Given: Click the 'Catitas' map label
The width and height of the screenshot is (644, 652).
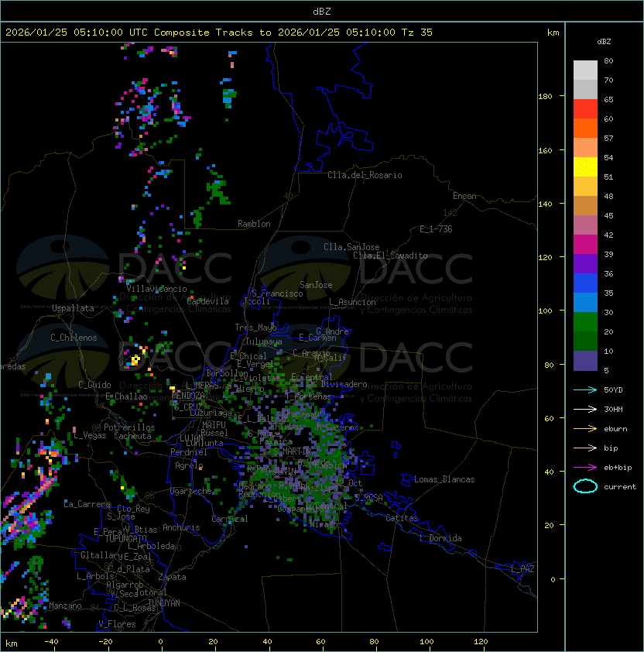Looking at the screenshot, I should click(402, 519).
